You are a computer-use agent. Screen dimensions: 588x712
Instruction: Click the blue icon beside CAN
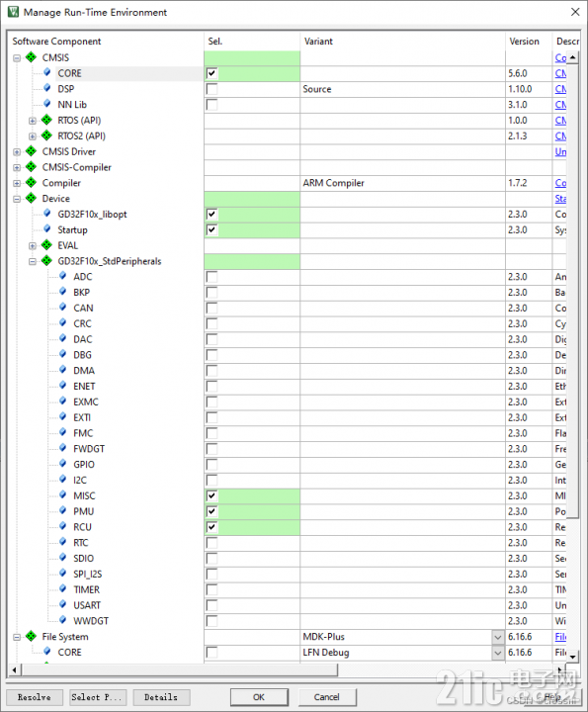(x=63, y=308)
